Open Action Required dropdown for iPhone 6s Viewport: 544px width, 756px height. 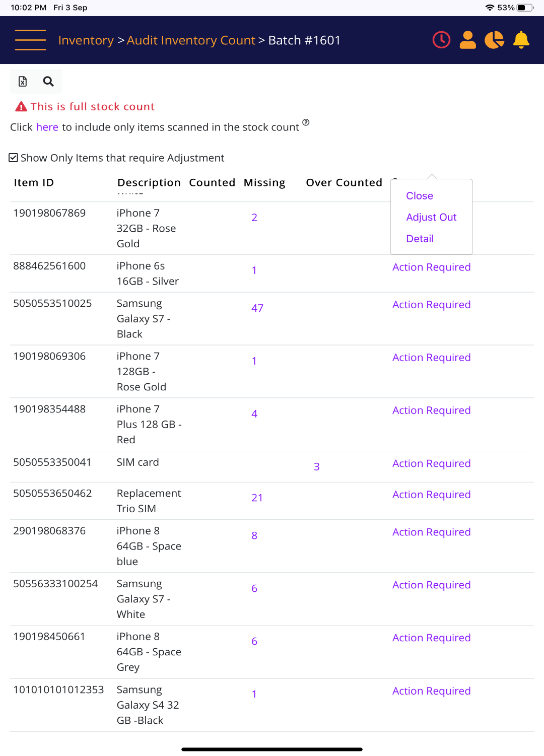pos(431,267)
